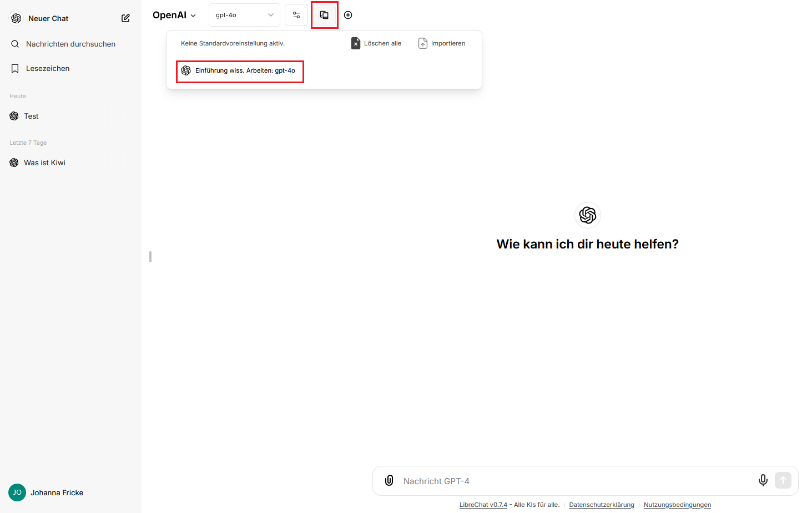The image size is (812, 513).
Task: Click Importieren to import a preset
Action: [442, 43]
